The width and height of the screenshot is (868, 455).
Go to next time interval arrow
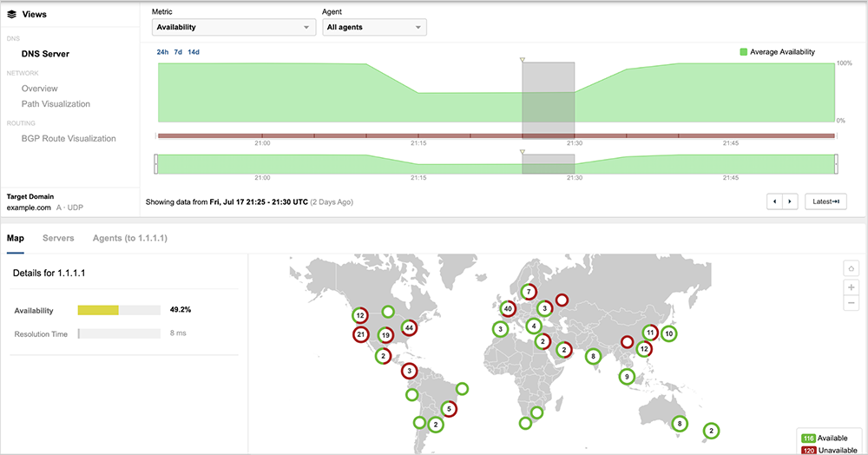click(x=790, y=201)
